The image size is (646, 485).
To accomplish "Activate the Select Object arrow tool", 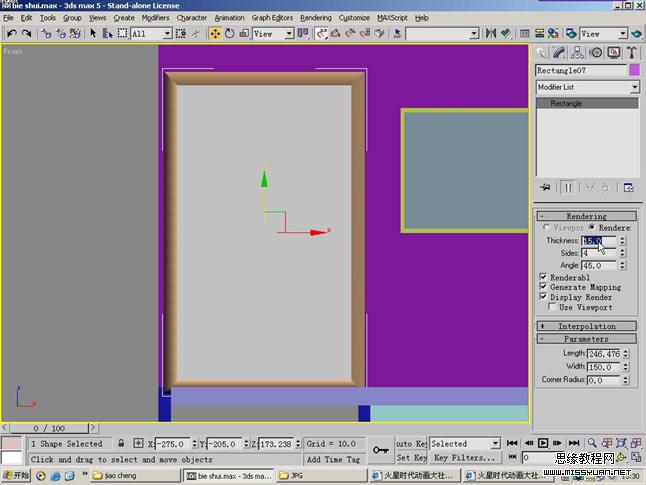I will (93, 33).
